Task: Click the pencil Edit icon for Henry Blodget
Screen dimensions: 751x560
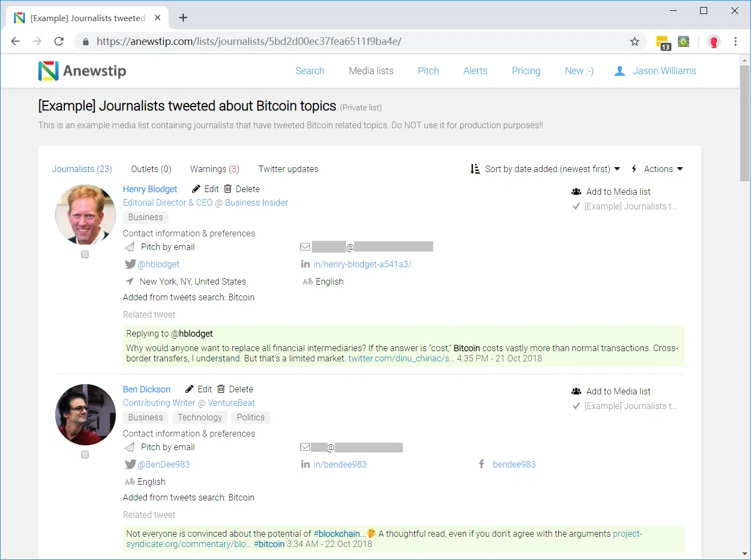Action: tap(196, 189)
